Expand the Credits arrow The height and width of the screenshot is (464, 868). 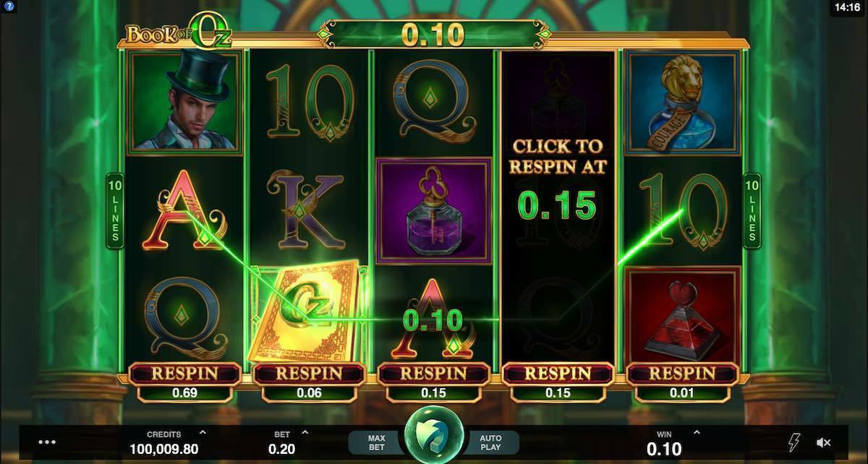(x=203, y=433)
